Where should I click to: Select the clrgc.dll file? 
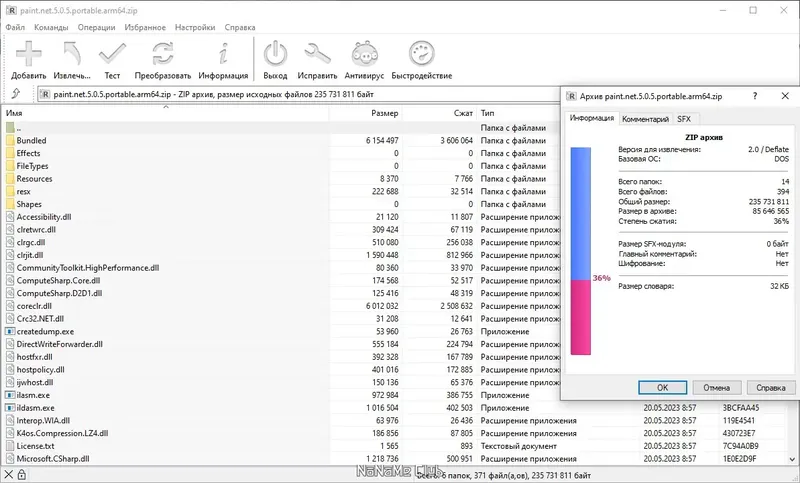click(31, 242)
